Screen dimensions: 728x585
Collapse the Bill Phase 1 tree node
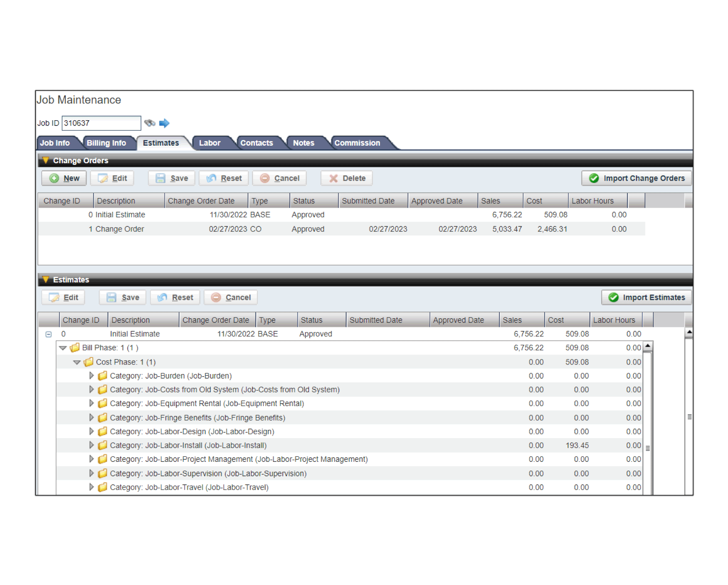(x=63, y=348)
